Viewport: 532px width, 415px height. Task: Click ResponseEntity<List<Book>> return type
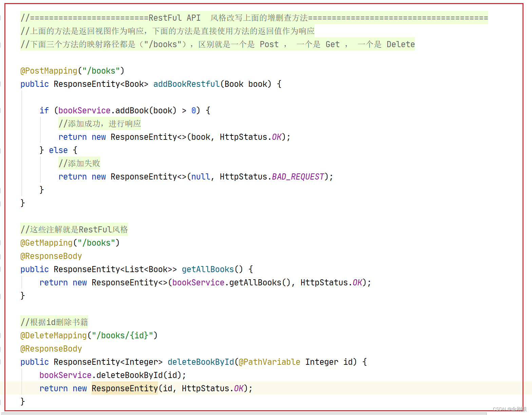(x=115, y=269)
